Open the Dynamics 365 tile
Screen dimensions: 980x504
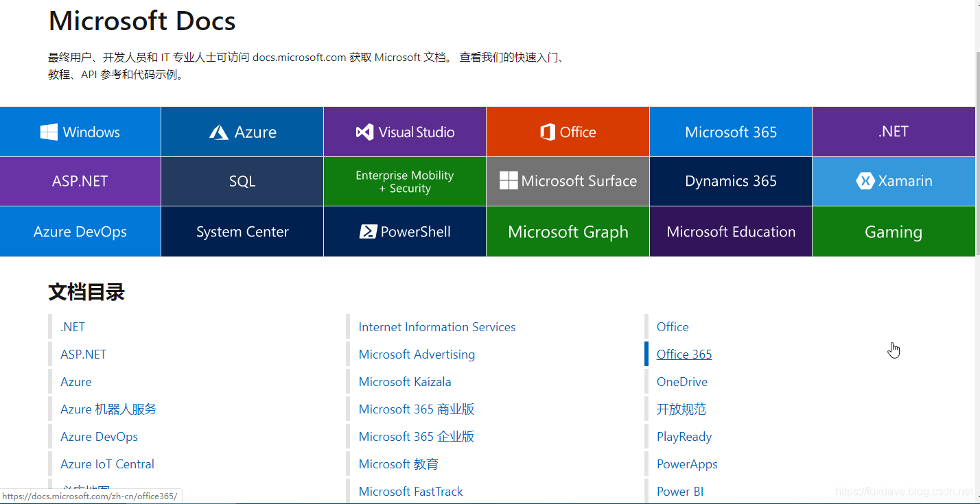731,181
